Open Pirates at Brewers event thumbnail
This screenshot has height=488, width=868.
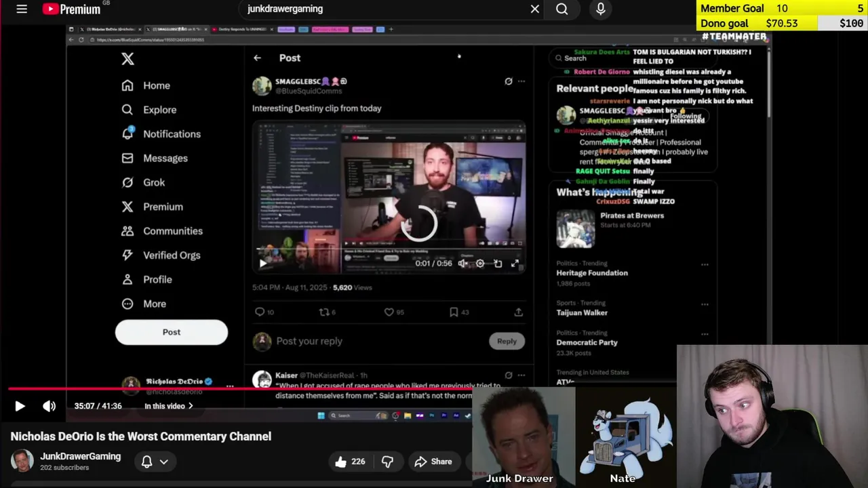pyautogui.click(x=576, y=229)
